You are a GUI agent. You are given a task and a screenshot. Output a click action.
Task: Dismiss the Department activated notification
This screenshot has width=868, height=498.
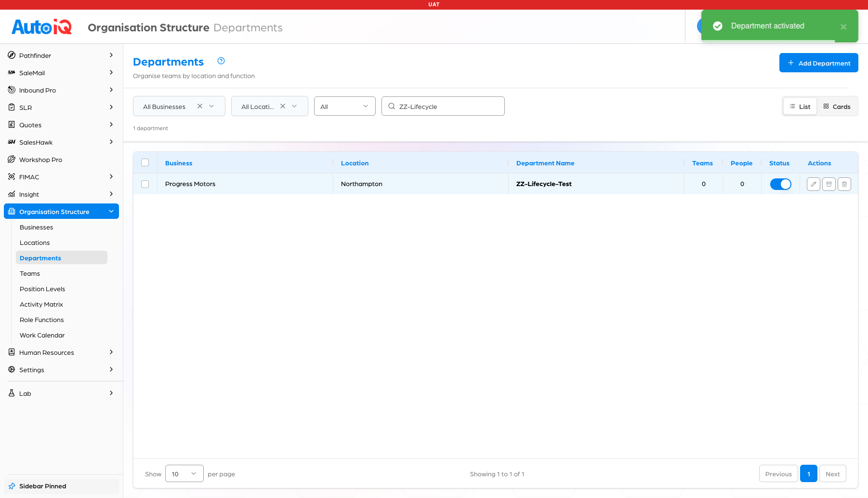click(843, 27)
